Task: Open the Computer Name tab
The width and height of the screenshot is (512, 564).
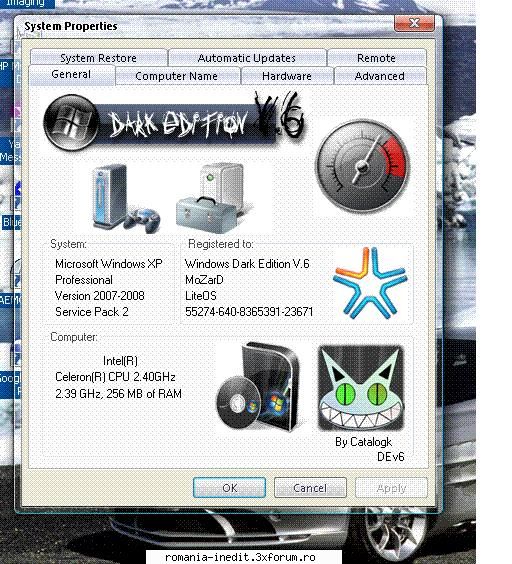Action: [177, 76]
